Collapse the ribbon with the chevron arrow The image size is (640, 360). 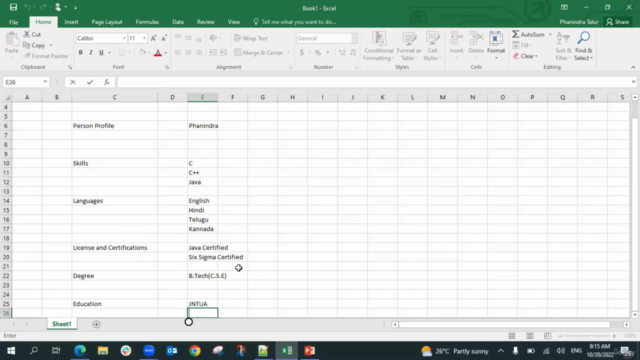633,67
